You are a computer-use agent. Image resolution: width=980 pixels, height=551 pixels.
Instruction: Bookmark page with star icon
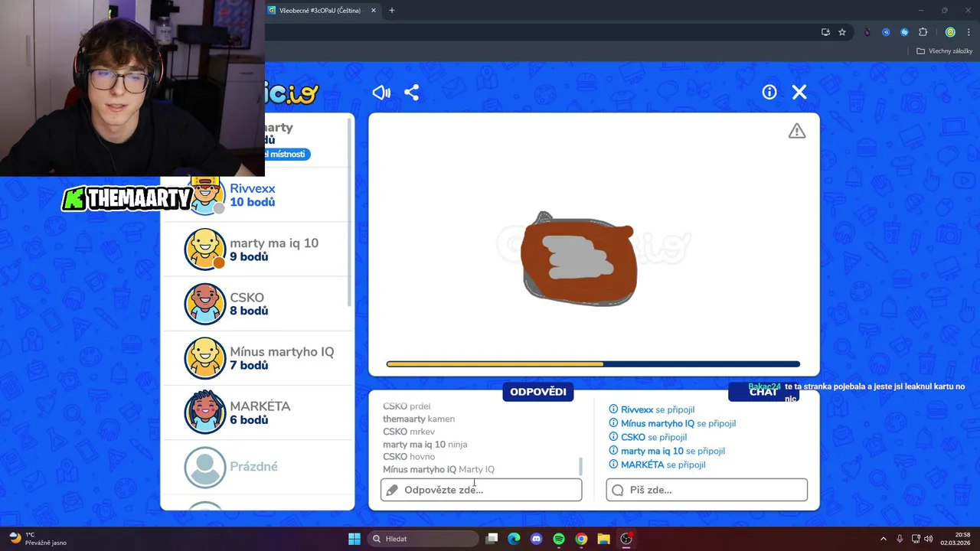pos(842,32)
